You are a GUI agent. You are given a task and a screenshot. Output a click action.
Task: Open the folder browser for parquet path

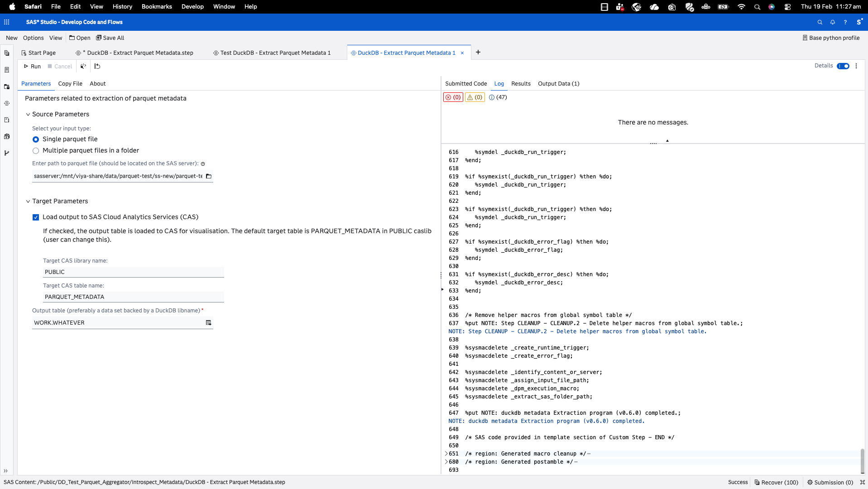[209, 176]
